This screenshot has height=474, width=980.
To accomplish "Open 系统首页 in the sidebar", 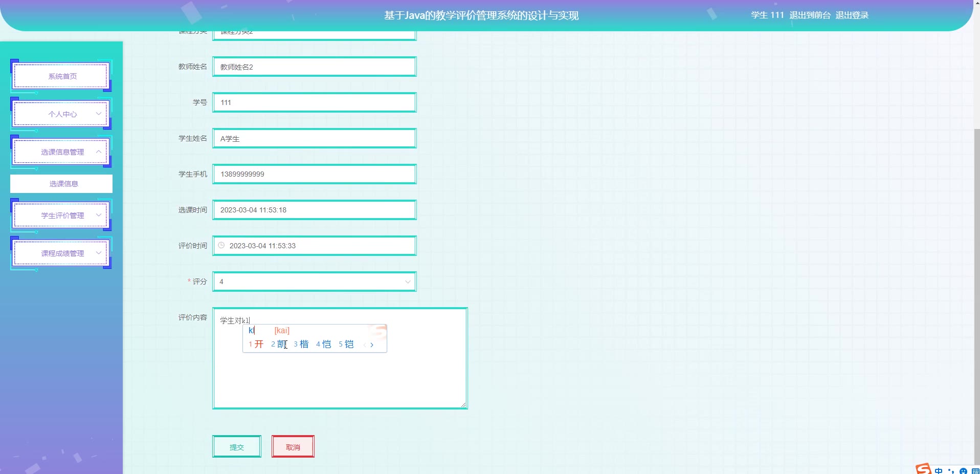I will pyautogui.click(x=61, y=76).
